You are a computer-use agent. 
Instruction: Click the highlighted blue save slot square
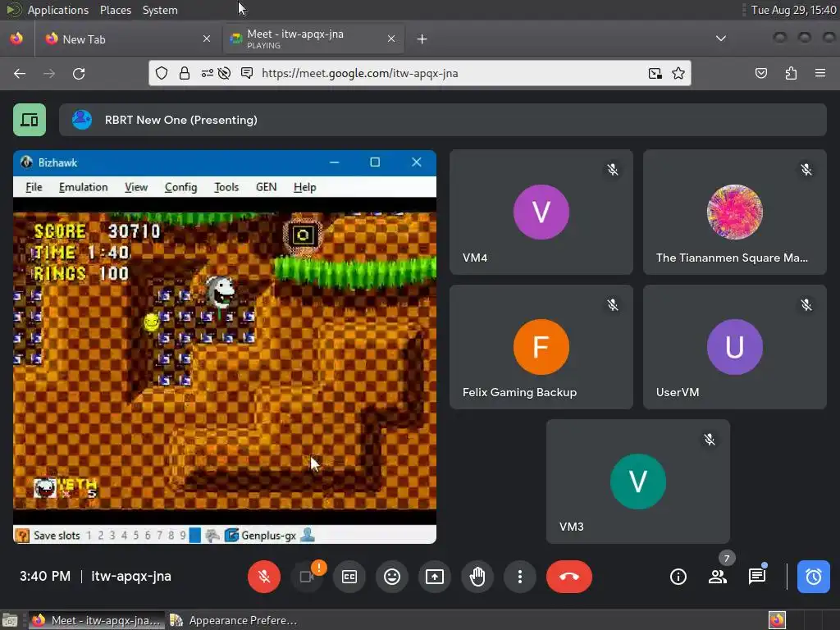click(195, 535)
